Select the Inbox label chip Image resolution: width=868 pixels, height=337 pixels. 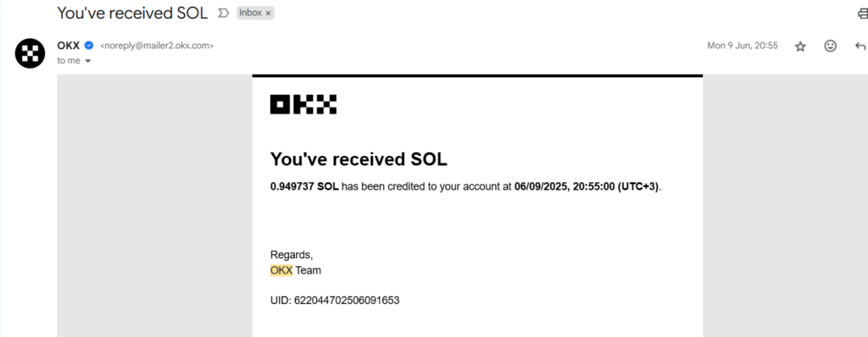(251, 13)
